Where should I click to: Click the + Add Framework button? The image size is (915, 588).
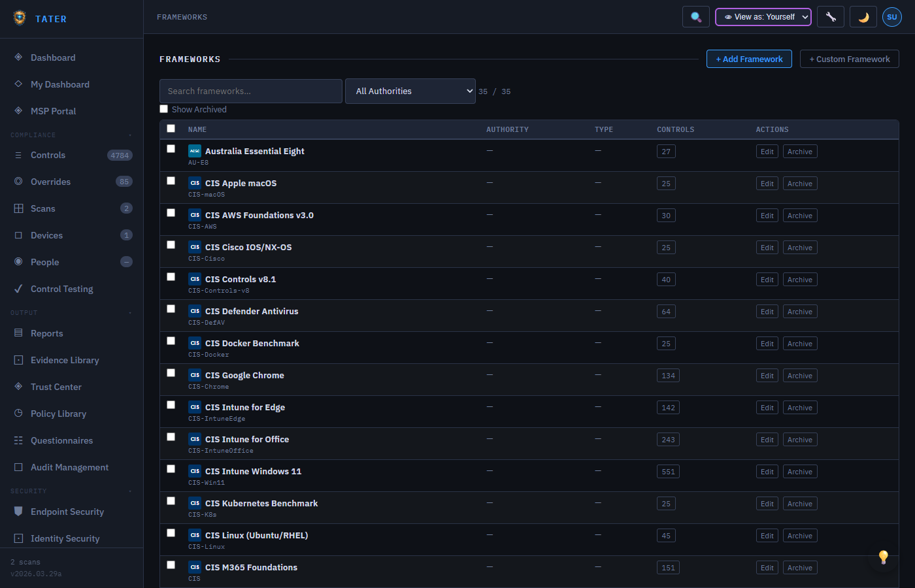(x=749, y=59)
